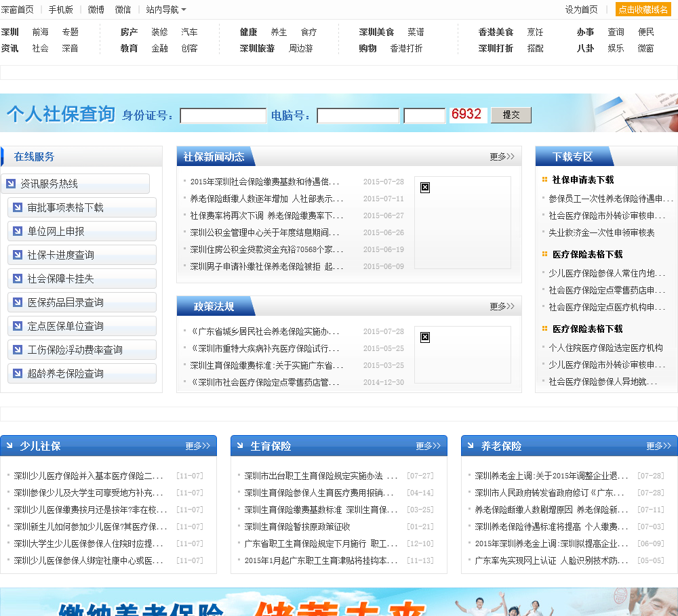Click the arrow icon in 生育保险 header
The image size is (678, 616).
pyautogui.click(x=240, y=445)
